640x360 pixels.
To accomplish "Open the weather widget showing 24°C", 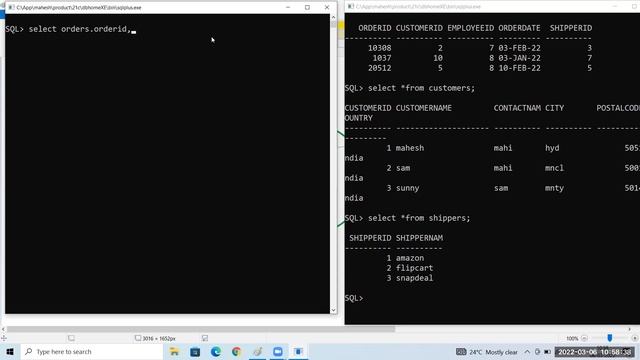I will (487, 352).
